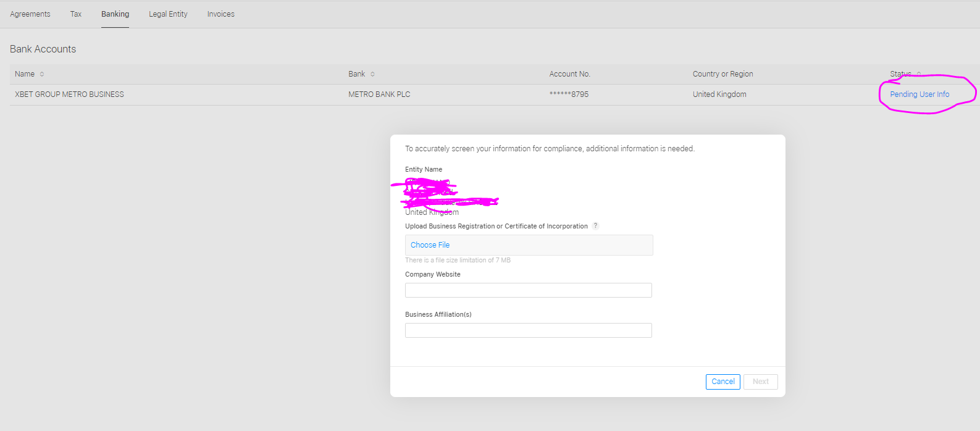Click the Country or Region column header

(x=722, y=74)
